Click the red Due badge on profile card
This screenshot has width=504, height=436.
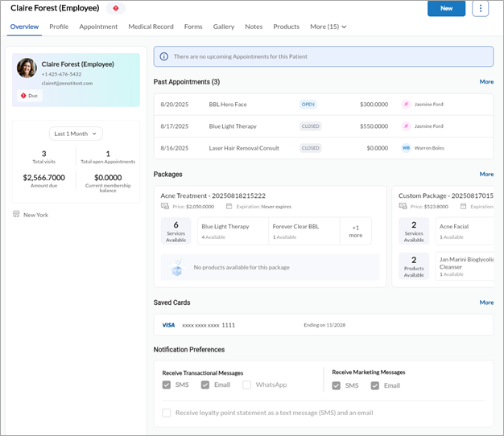pyautogui.click(x=30, y=96)
